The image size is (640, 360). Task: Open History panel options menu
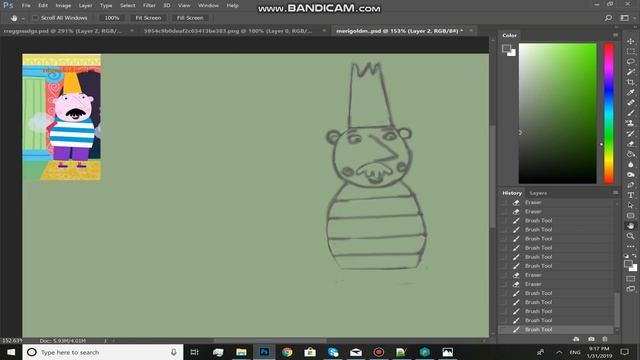point(615,193)
